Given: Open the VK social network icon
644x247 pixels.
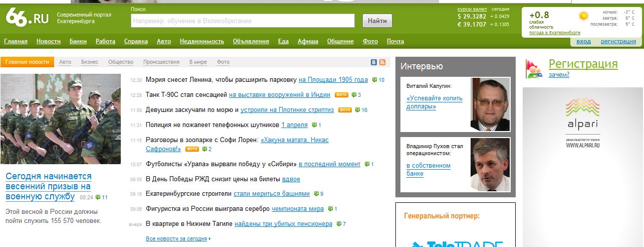Looking at the screenshot, I should point(374,62).
